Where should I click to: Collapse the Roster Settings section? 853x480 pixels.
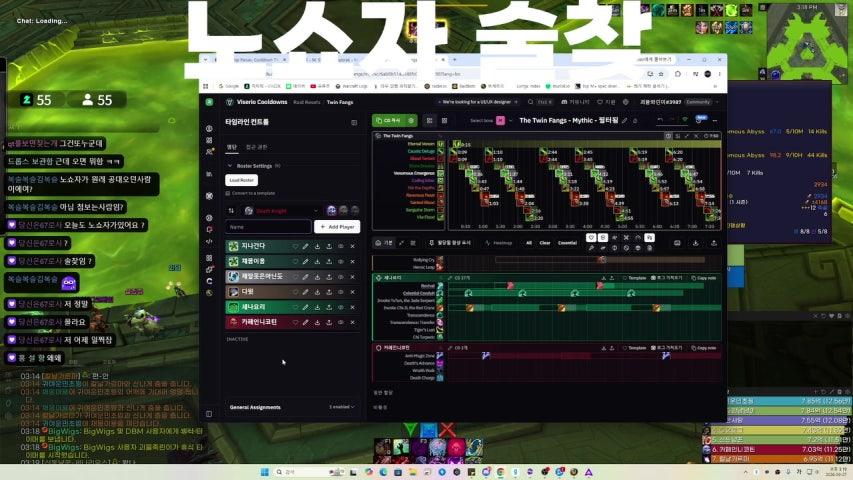[230, 165]
